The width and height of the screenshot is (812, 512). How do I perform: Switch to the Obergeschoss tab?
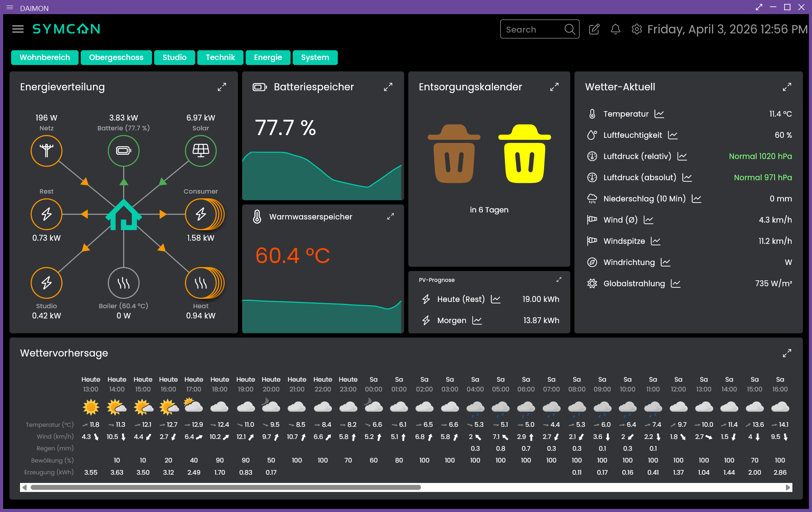point(116,57)
